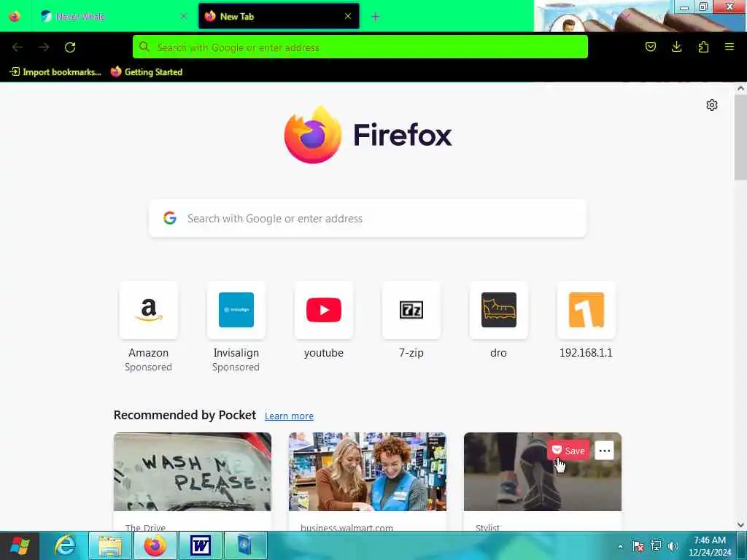Select the New Tab tab
Image resolution: width=747 pixels, height=560 pixels.
279,16
